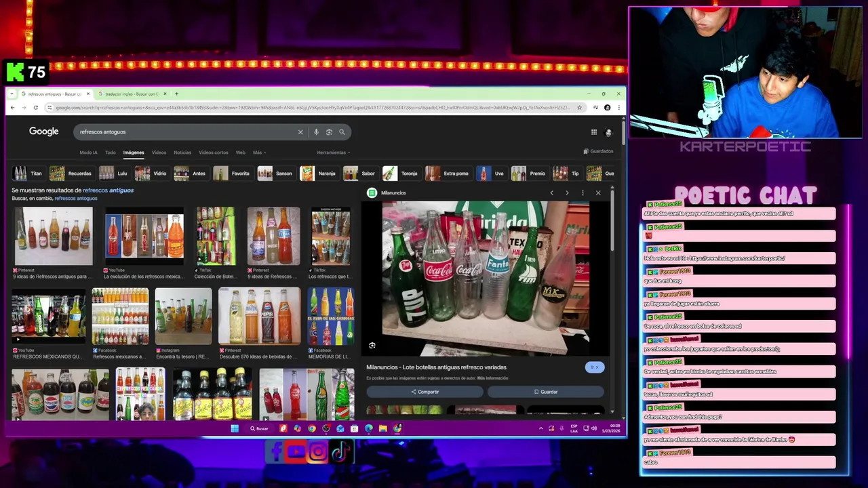Search instead for refrescos antoguos link
This screenshot has width=868, height=488.
point(76,199)
